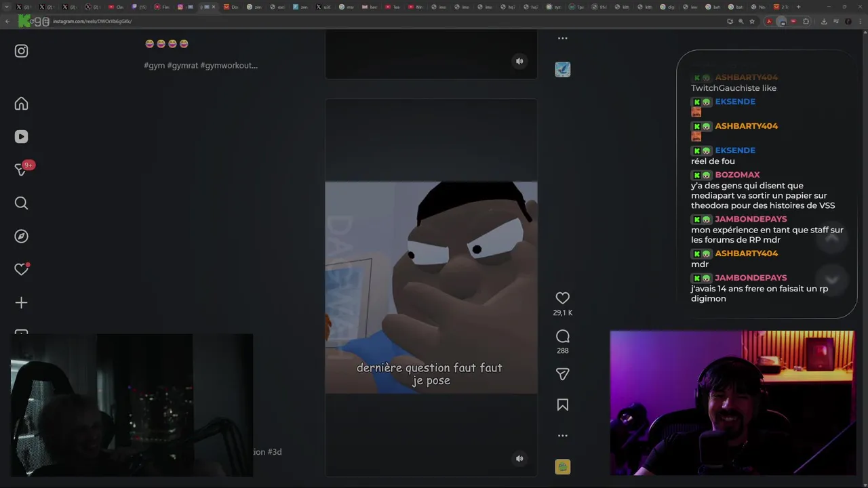Click the streamer webcam overlay

coord(732,403)
